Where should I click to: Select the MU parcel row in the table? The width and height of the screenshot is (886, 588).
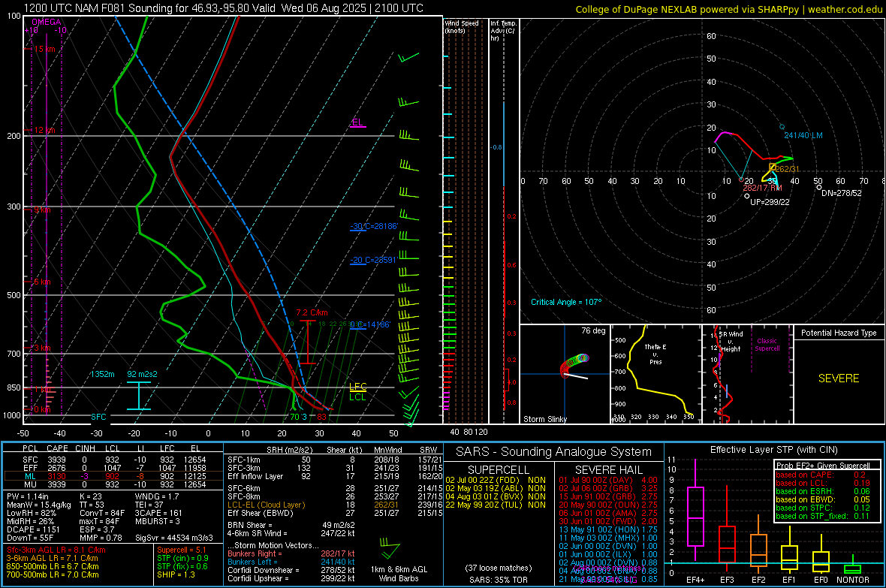point(113,484)
